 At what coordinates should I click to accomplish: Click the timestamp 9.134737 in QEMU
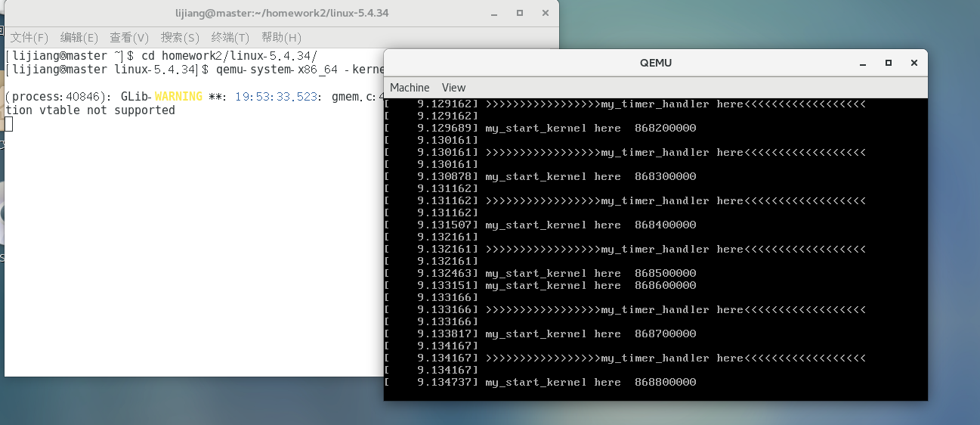(x=446, y=383)
